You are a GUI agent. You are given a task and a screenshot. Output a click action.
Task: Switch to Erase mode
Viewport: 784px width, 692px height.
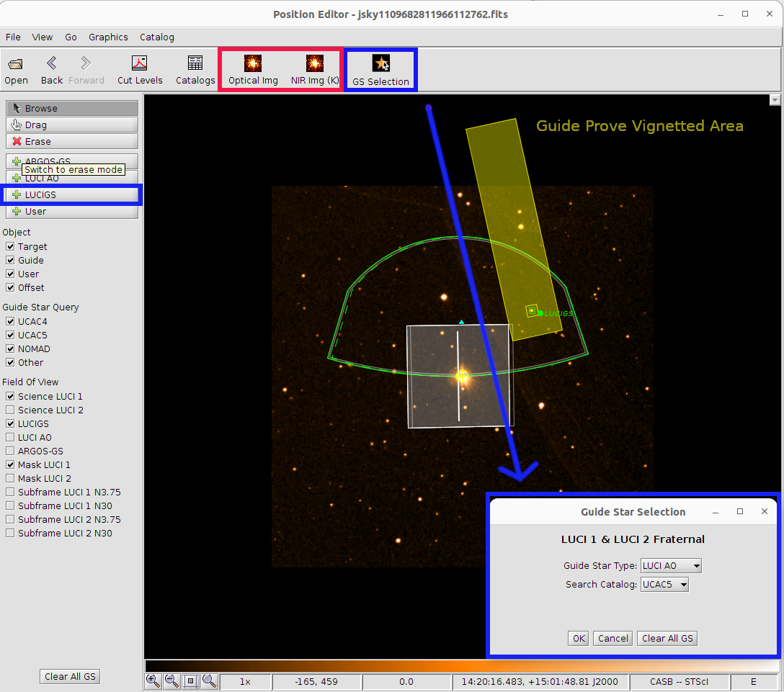72,142
